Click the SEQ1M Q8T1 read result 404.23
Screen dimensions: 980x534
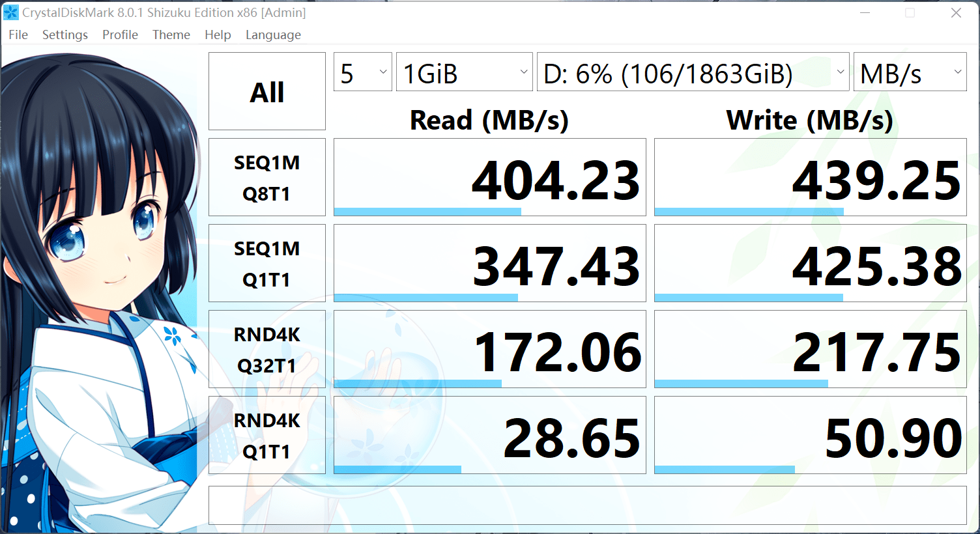tap(490, 177)
